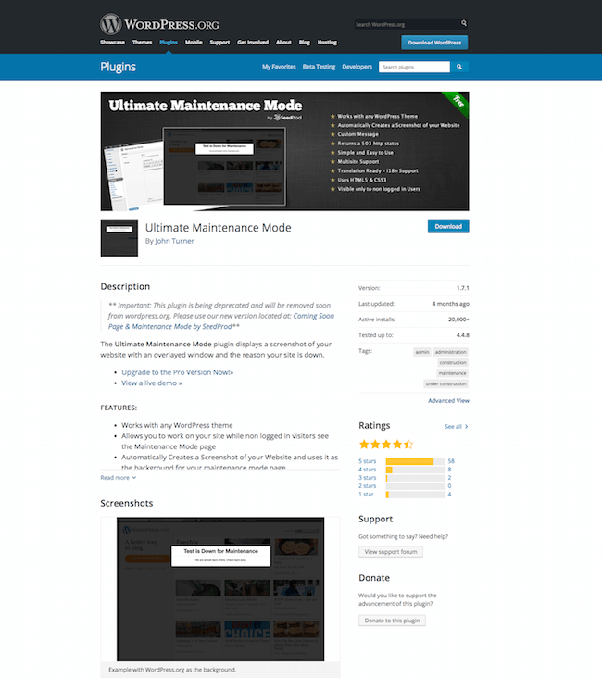Screen dimensions: 602x678
Task: Click the 58 five-star rating count
Action: [451, 461]
